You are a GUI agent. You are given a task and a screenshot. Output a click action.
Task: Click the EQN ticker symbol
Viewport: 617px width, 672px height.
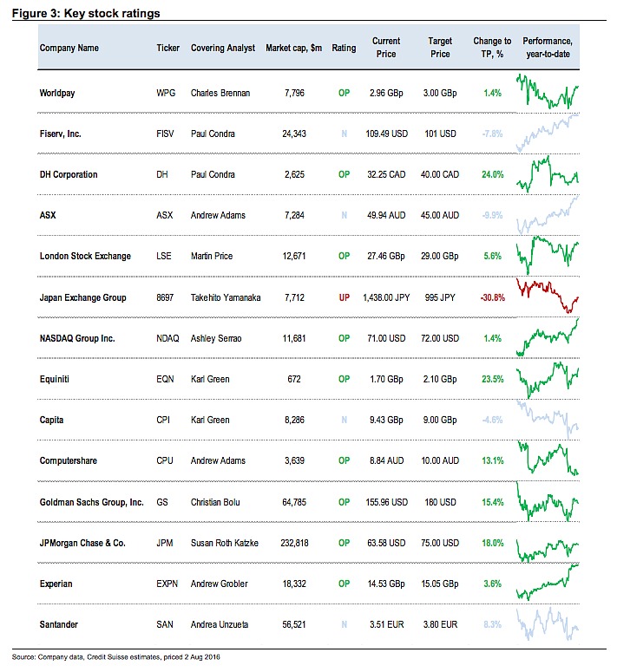[x=167, y=379]
